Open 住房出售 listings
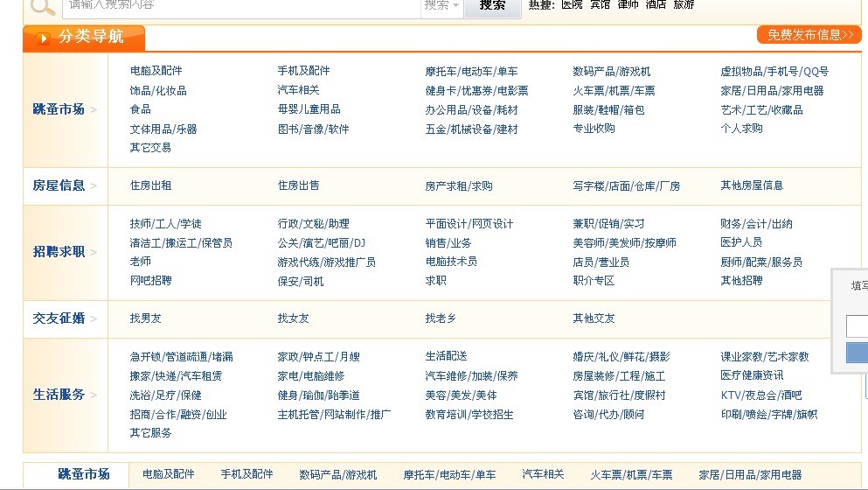 (298, 185)
